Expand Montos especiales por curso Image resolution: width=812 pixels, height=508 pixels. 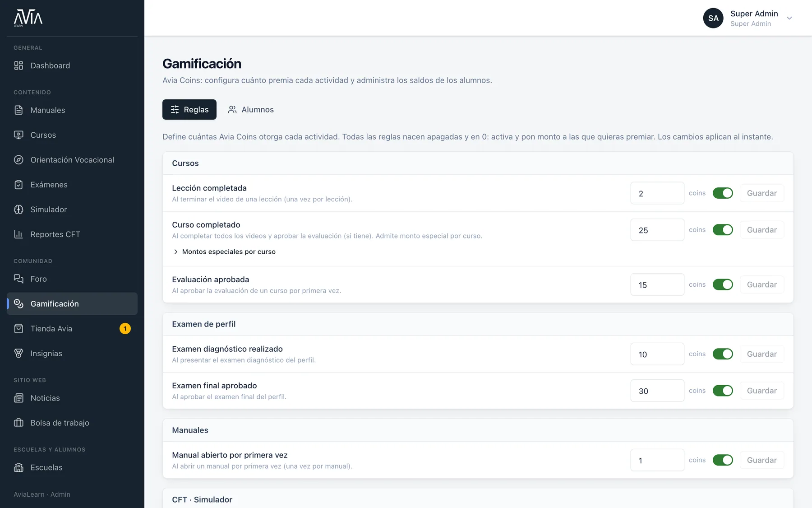[224, 252]
